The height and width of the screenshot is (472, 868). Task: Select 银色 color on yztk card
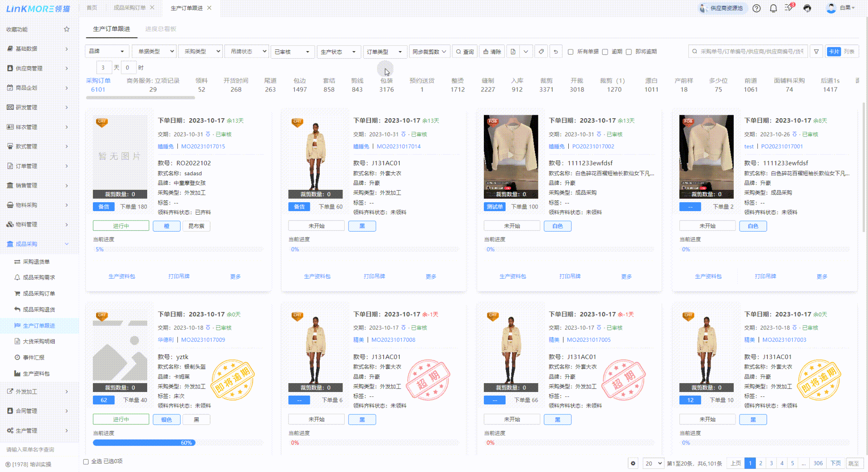pyautogui.click(x=167, y=420)
